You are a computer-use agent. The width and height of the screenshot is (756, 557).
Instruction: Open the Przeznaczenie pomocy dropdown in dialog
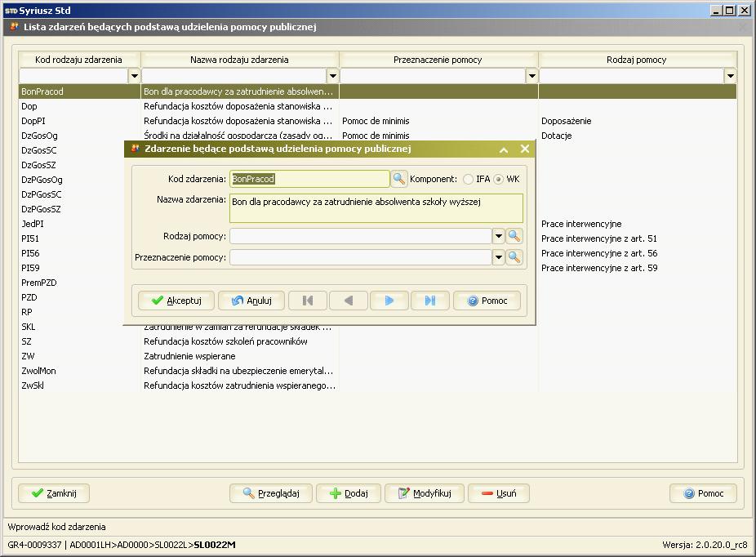499,257
